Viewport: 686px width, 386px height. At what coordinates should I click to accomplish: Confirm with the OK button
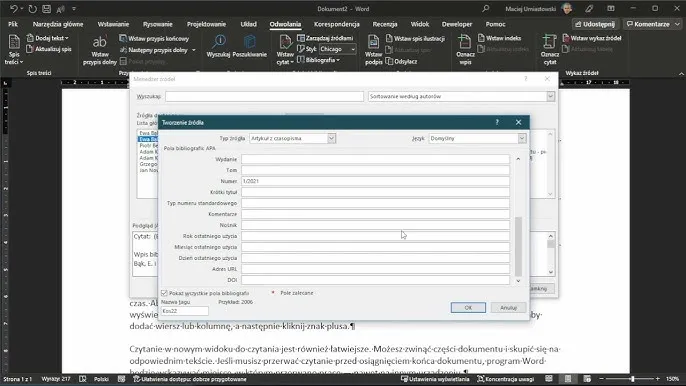point(468,308)
